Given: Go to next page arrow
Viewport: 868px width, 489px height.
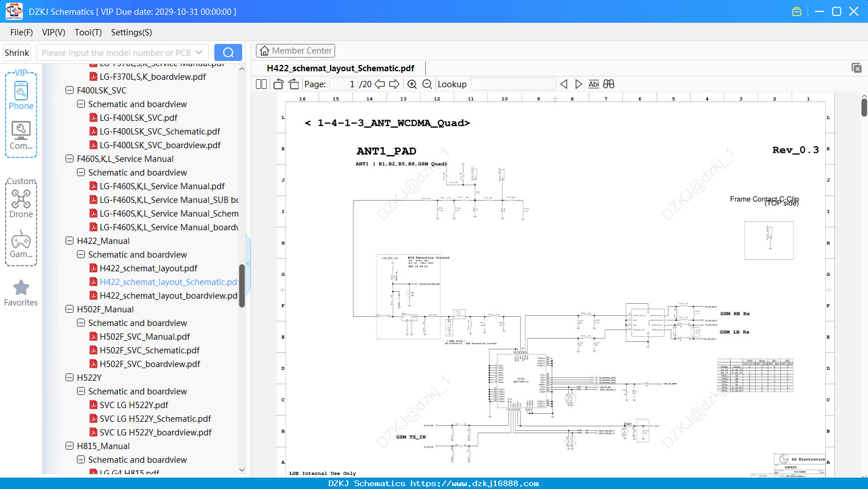Looking at the screenshot, I should click(x=394, y=84).
